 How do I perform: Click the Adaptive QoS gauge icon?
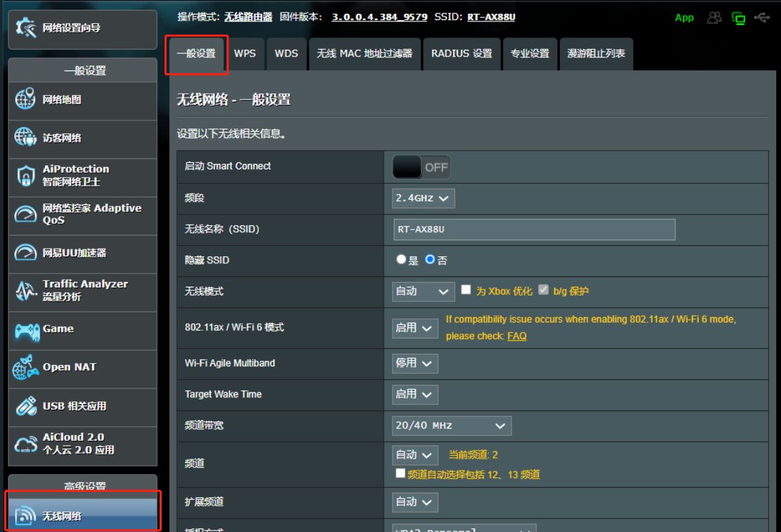26,214
